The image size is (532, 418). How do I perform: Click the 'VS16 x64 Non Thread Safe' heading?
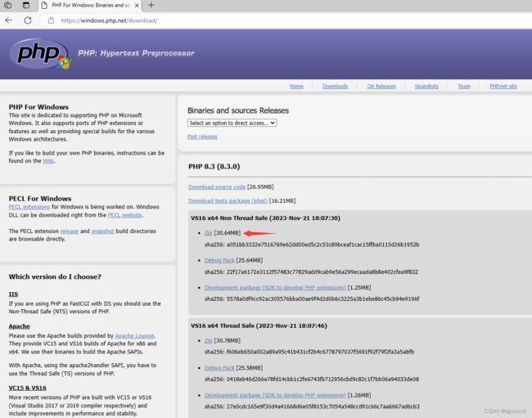click(266, 218)
